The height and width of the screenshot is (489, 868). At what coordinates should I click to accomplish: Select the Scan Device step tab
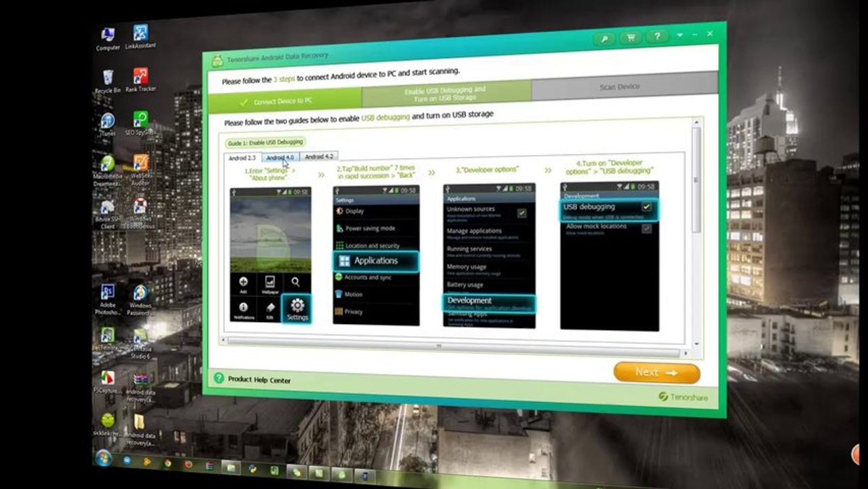coord(624,86)
